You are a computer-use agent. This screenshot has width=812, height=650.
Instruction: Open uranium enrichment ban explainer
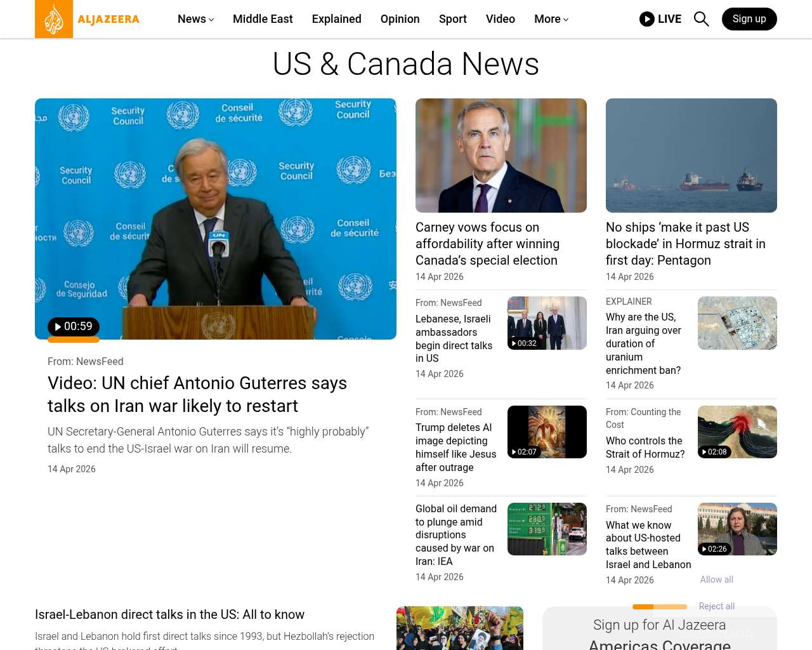[643, 343]
